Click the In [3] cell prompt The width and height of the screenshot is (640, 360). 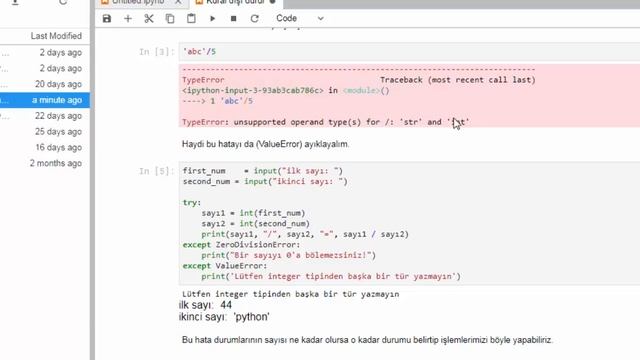(157, 52)
